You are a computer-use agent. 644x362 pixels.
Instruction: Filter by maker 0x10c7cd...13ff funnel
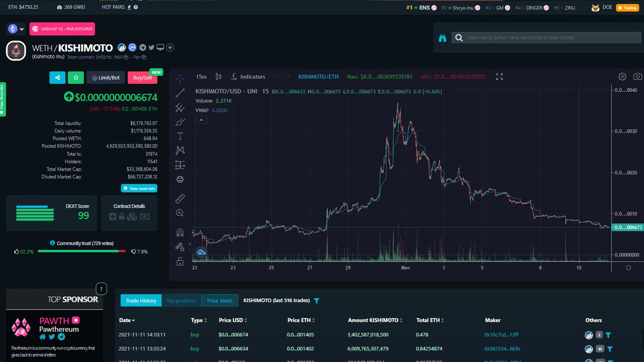(609, 335)
